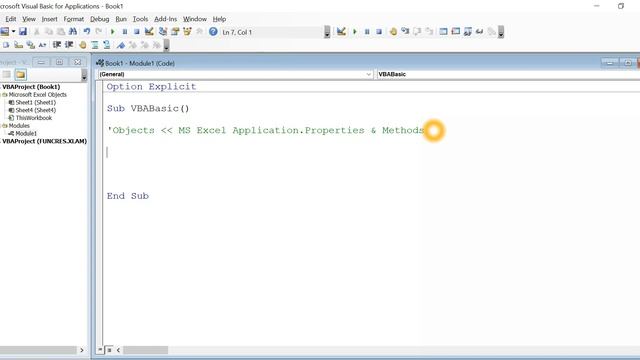Click the Quick Watch icon on Debug toolbar
640x360 pixels.
480,31
